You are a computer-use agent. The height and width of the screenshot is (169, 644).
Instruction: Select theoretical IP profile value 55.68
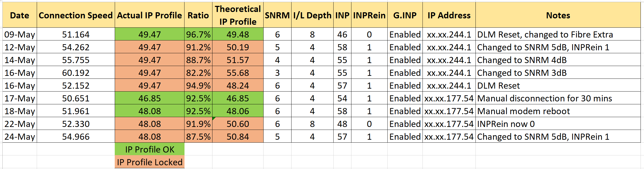click(238, 73)
